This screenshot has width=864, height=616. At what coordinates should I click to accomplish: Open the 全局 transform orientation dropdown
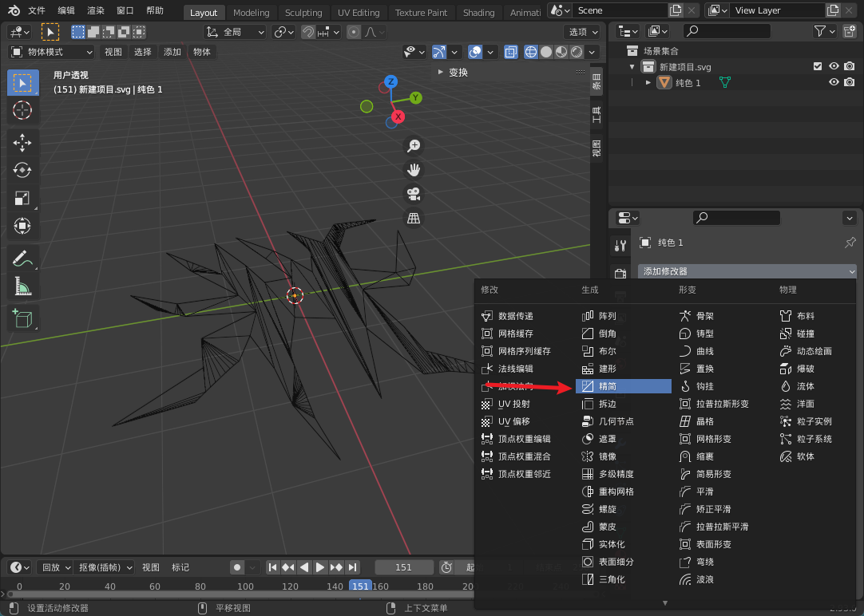point(235,32)
